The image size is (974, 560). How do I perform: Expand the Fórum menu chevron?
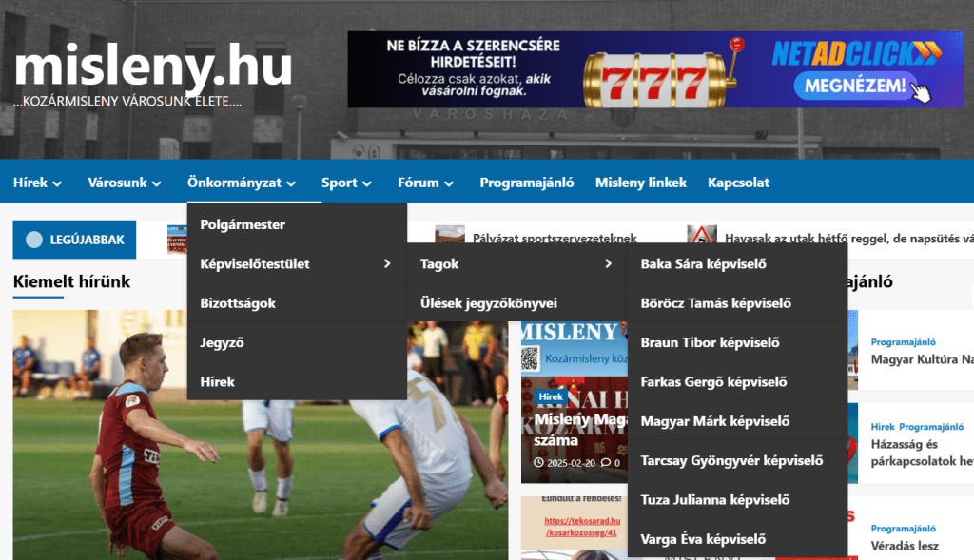click(x=449, y=183)
